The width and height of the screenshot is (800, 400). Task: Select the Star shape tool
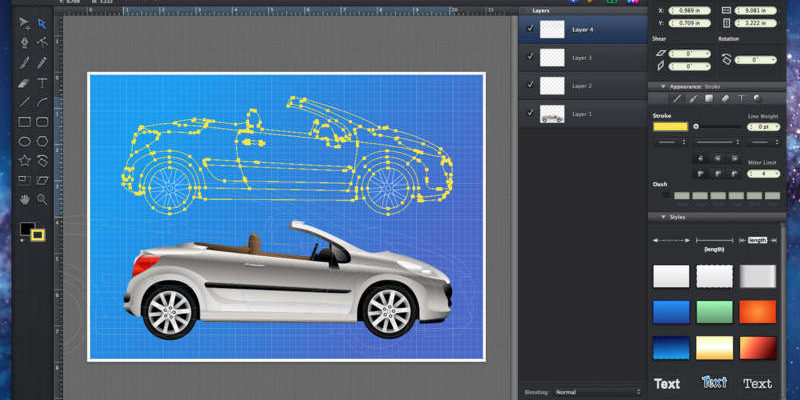coord(23,161)
